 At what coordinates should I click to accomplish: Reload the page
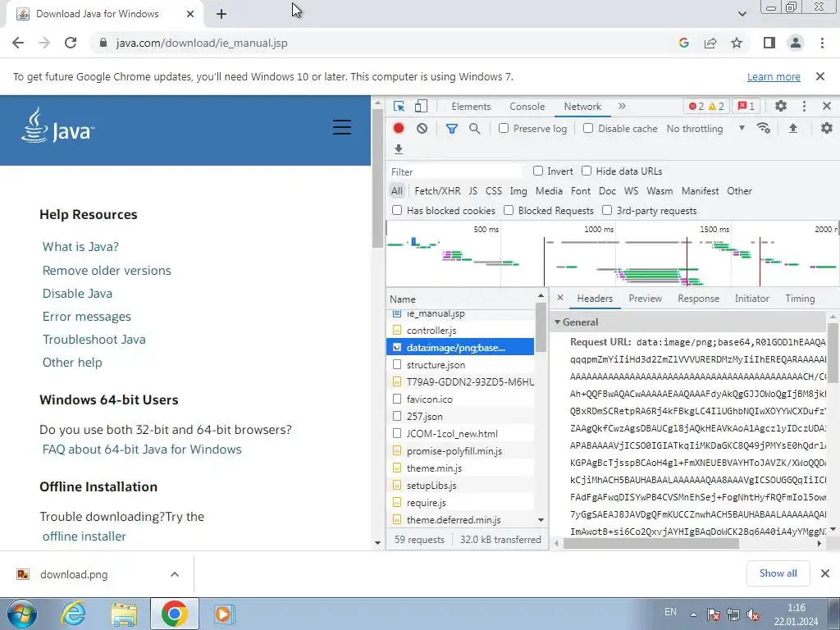[71, 43]
